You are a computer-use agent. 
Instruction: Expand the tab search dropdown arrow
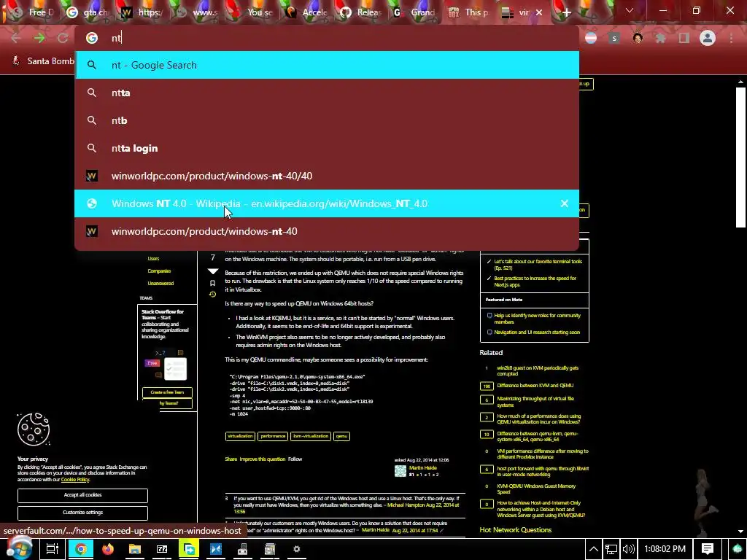pos(629,10)
